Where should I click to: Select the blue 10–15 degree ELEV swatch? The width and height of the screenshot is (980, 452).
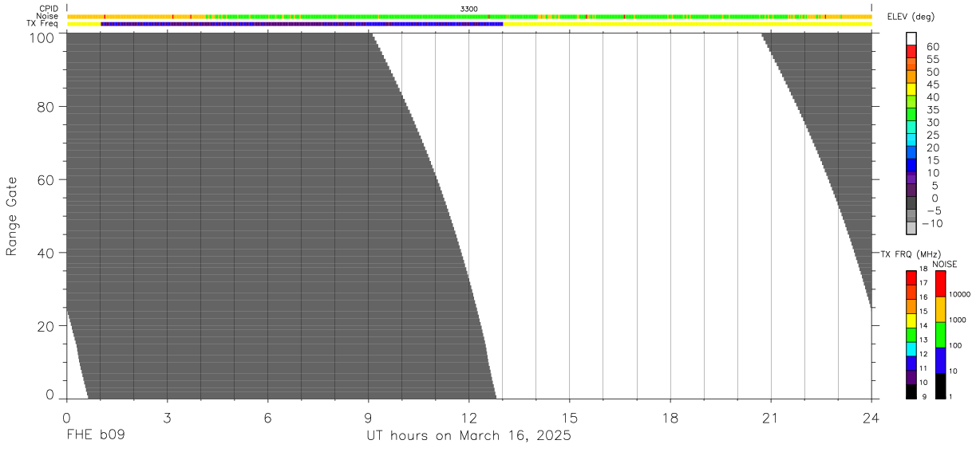coord(911,164)
